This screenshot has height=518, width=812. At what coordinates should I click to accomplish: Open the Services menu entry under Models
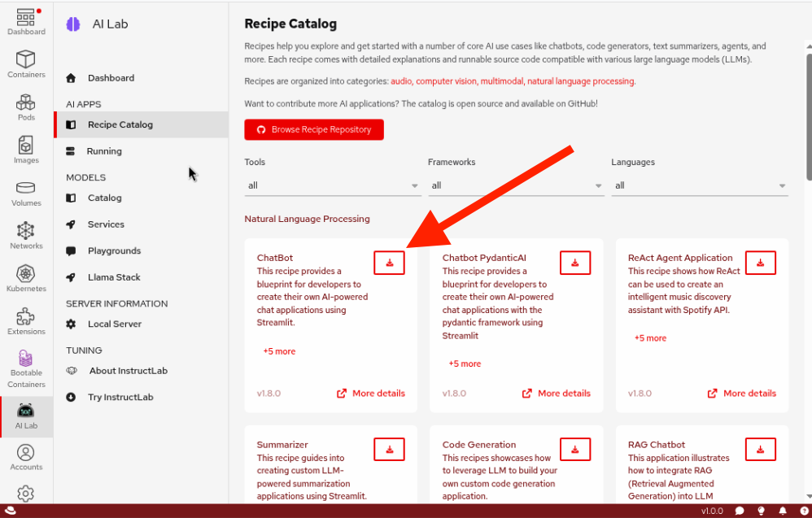(106, 224)
